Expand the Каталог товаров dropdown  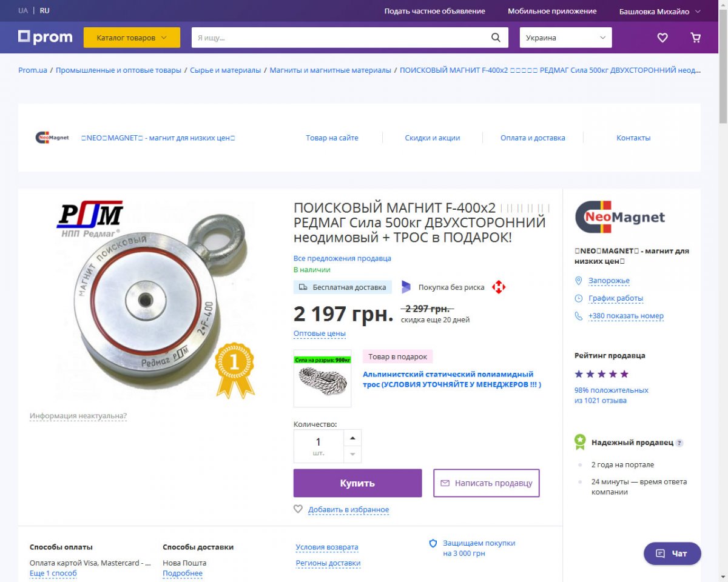click(132, 38)
